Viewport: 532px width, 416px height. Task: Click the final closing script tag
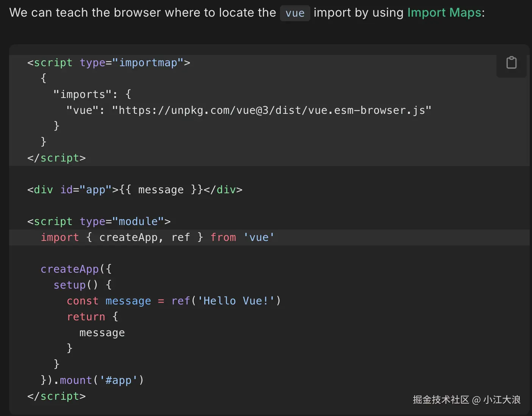pyautogui.click(x=56, y=396)
